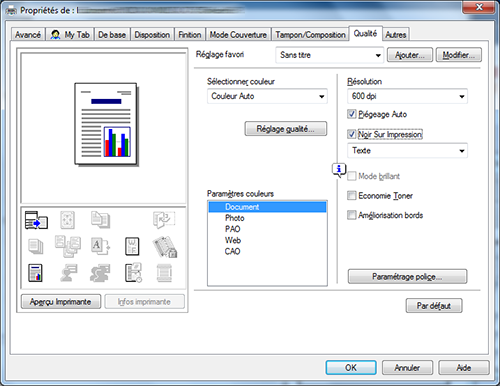Click the document with clock icon
Viewport: 500px width, 386px height.
(x=133, y=273)
